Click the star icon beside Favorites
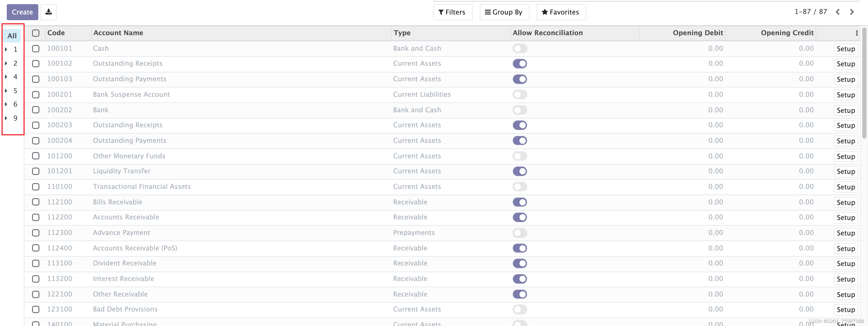Screen dimensions: 868x326 (545, 12)
